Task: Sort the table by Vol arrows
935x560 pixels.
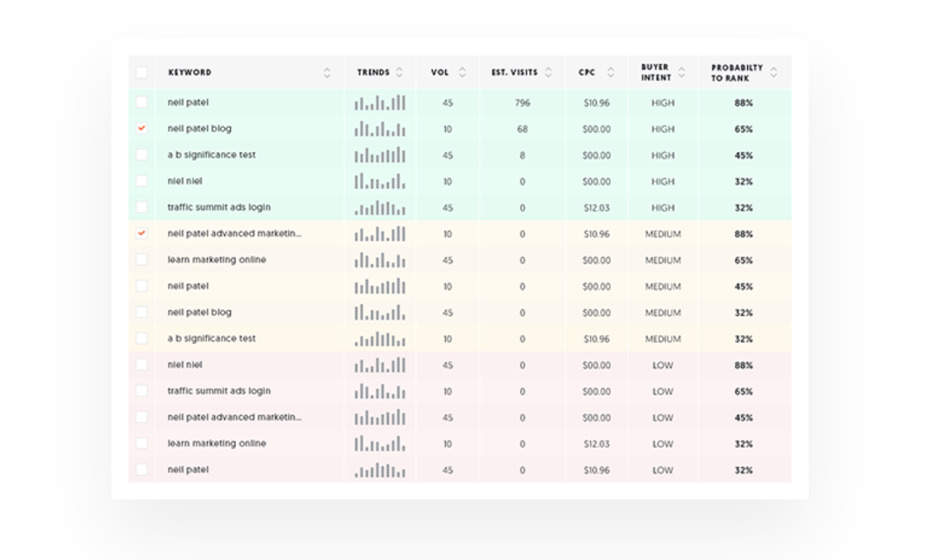Action: click(x=462, y=73)
